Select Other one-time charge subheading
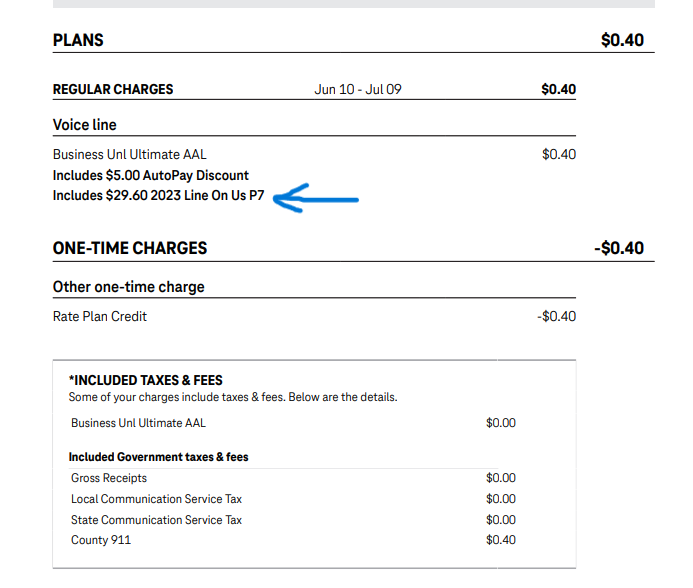The width and height of the screenshot is (693, 588). [129, 287]
